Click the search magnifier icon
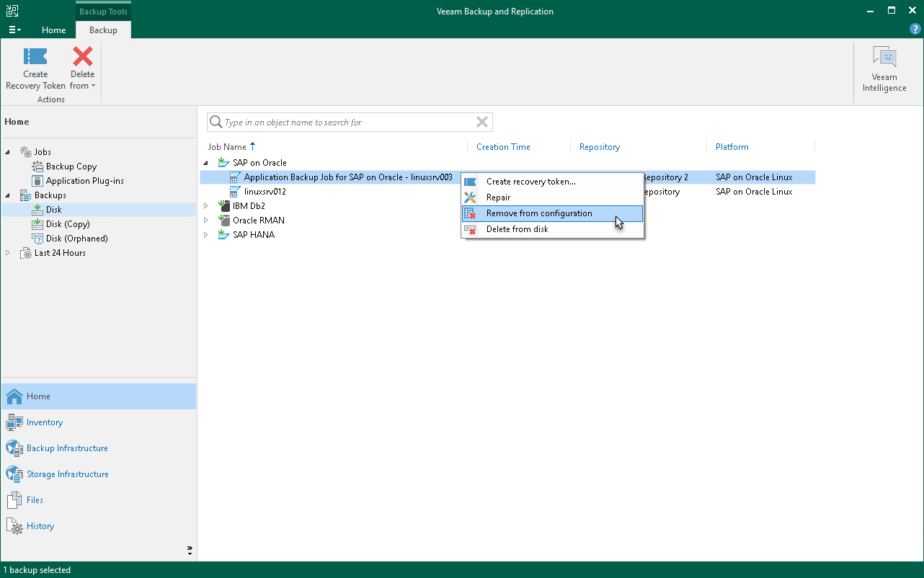 [216, 123]
